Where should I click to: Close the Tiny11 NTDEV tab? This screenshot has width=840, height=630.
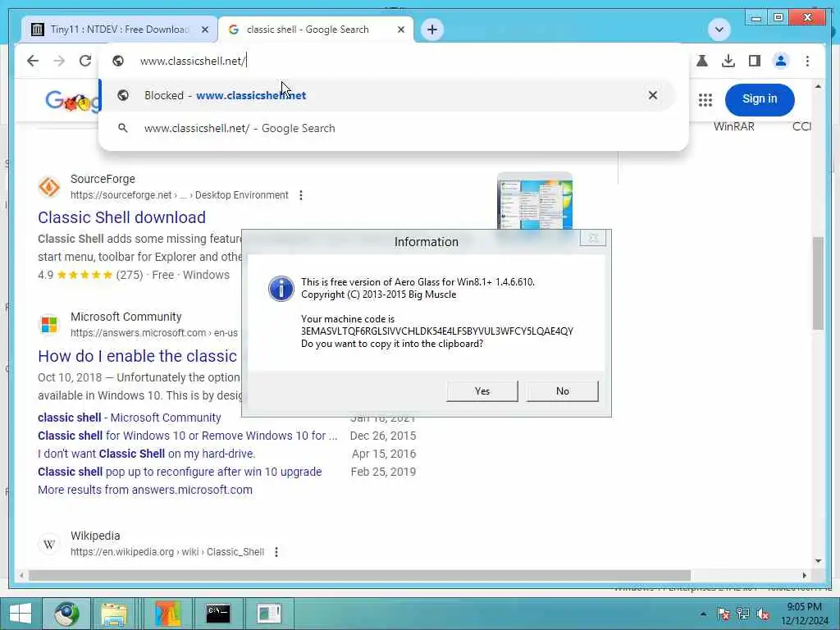[204, 30]
